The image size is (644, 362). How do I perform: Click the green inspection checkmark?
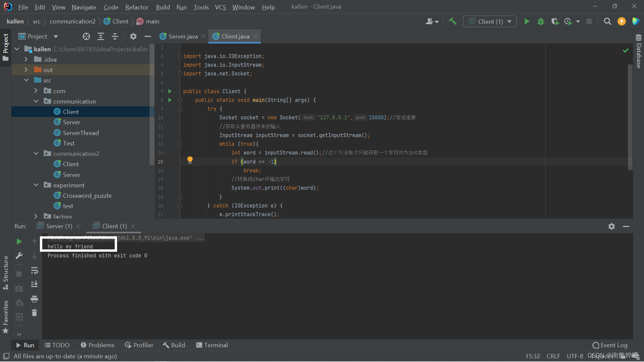coord(626,51)
